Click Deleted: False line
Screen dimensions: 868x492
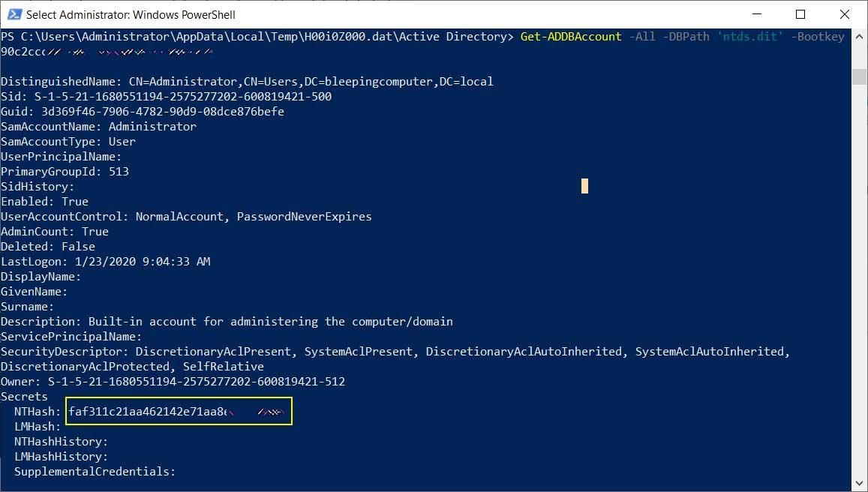(x=48, y=246)
